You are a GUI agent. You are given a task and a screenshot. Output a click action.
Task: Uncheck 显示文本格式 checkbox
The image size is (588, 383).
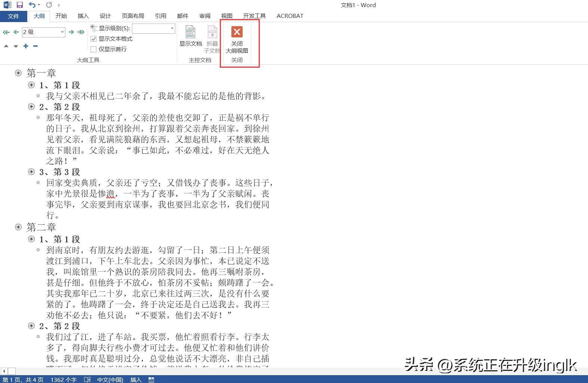pos(94,39)
